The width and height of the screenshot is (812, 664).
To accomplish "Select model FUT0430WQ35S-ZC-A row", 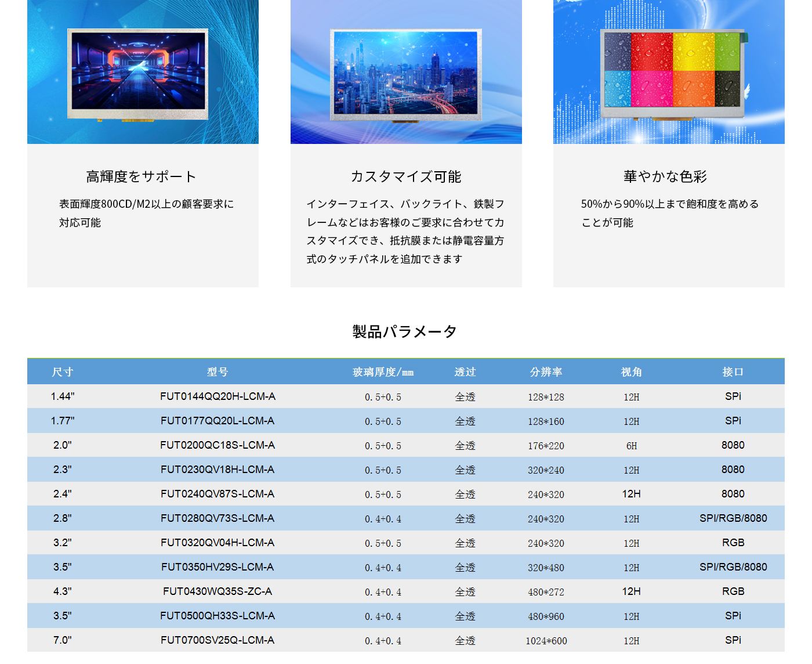I will 217,591.
